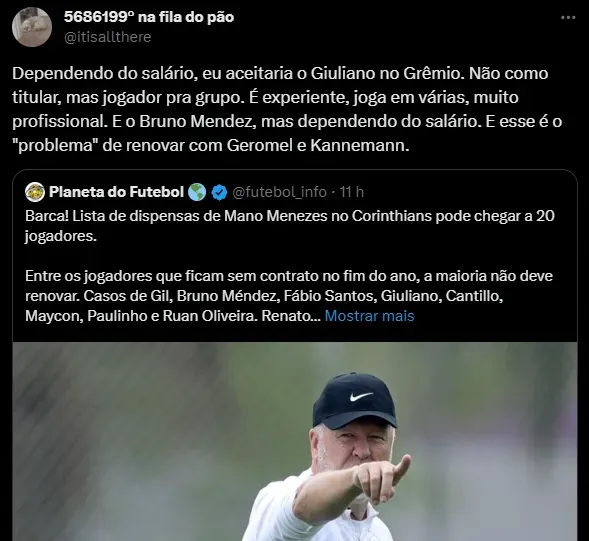Click the line mentioning Geromel e Kannemann
This screenshot has height=541, width=589.
(210, 145)
